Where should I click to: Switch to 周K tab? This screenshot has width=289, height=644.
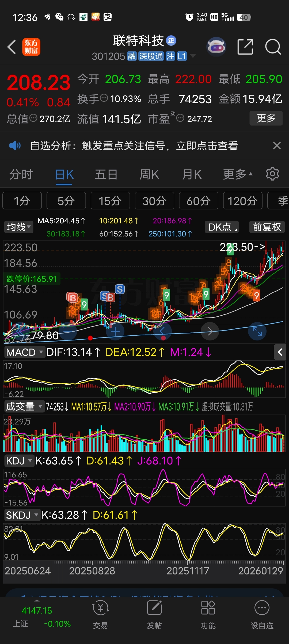pyautogui.click(x=149, y=174)
